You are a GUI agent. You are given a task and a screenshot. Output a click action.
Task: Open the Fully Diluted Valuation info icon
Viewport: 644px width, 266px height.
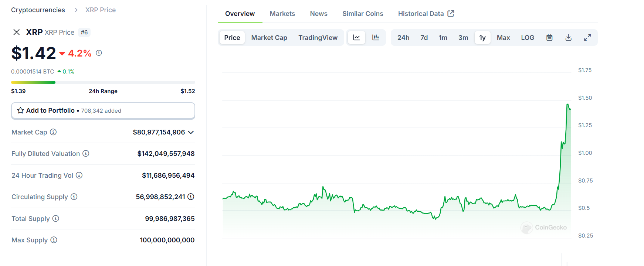click(86, 153)
